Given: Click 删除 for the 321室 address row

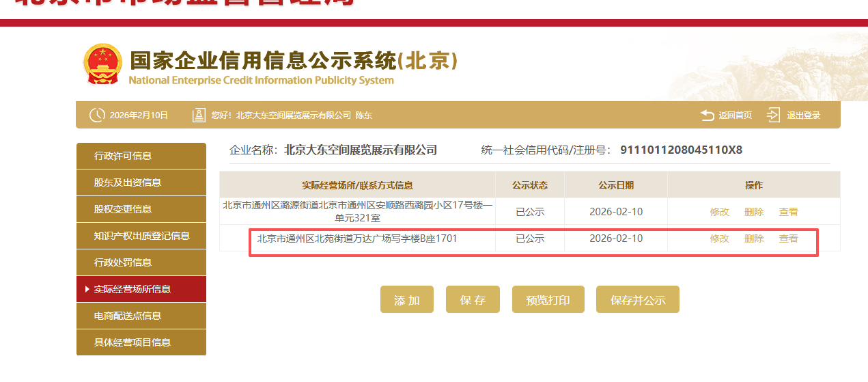Looking at the screenshot, I should (754, 212).
